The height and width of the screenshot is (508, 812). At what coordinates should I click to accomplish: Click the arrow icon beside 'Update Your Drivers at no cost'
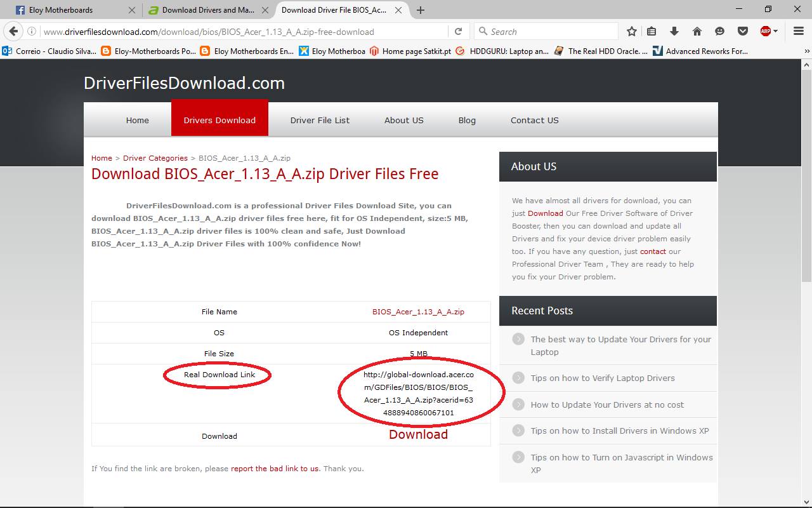(x=519, y=404)
